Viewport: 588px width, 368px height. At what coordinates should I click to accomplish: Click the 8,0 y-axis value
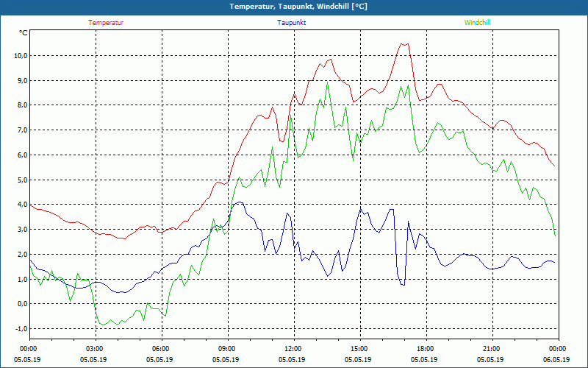pos(22,105)
